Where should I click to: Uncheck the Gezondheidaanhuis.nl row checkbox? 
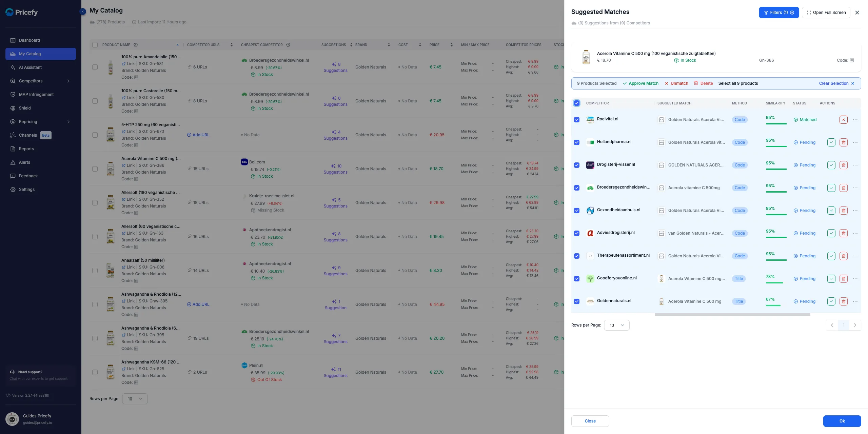(577, 211)
